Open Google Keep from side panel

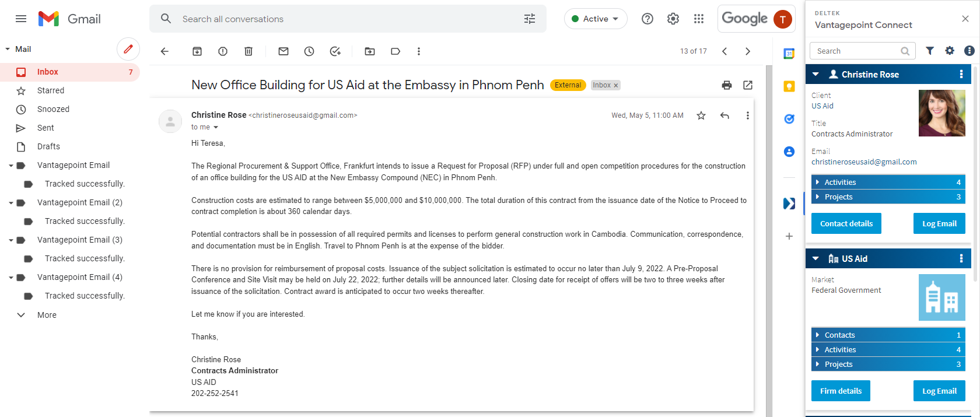click(789, 86)
